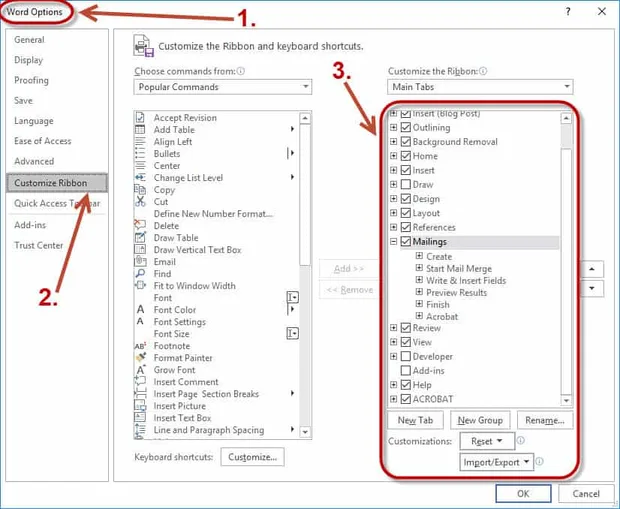The height and width of the screenshot is (509, 620).
Task: Click the commands list scrollbar down arrow
Action: click(x=305, y=432)
